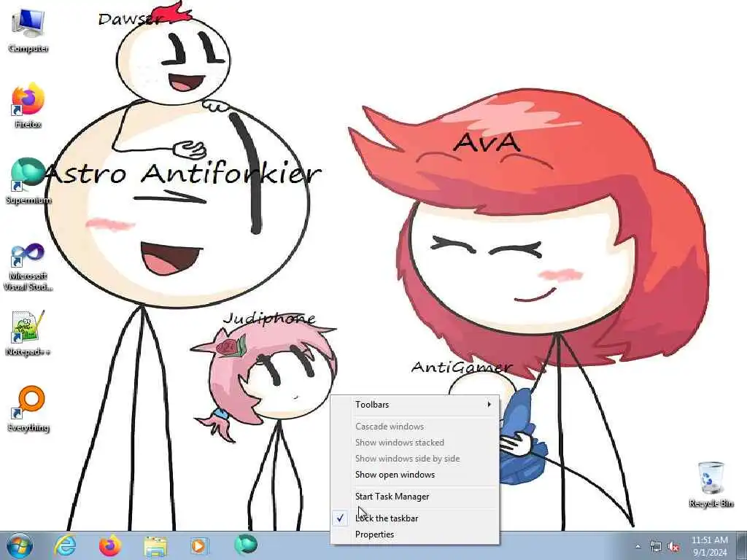Click the muted volume tray icon
Image resolution: width=747 pixels, height=560 pixels.
click(673, 547)
